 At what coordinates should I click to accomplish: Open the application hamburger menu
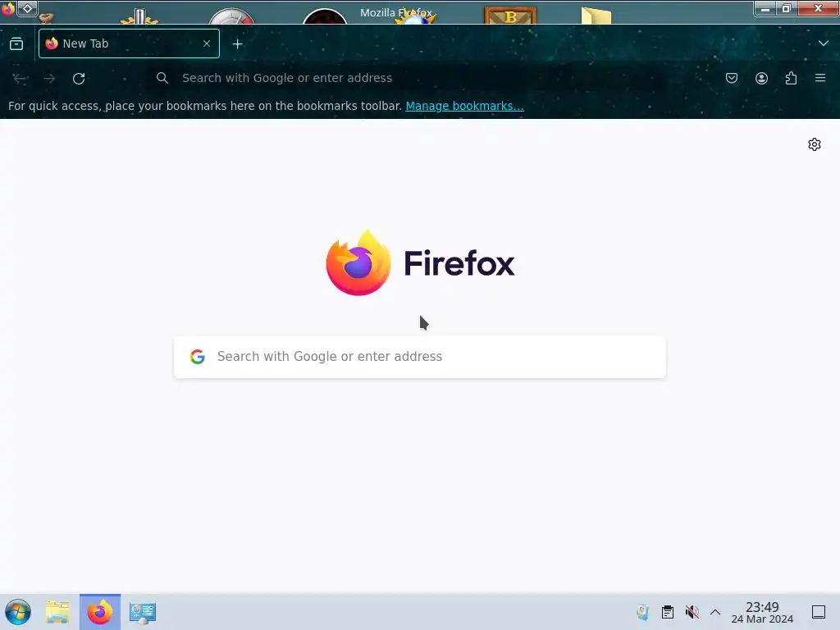820,78
